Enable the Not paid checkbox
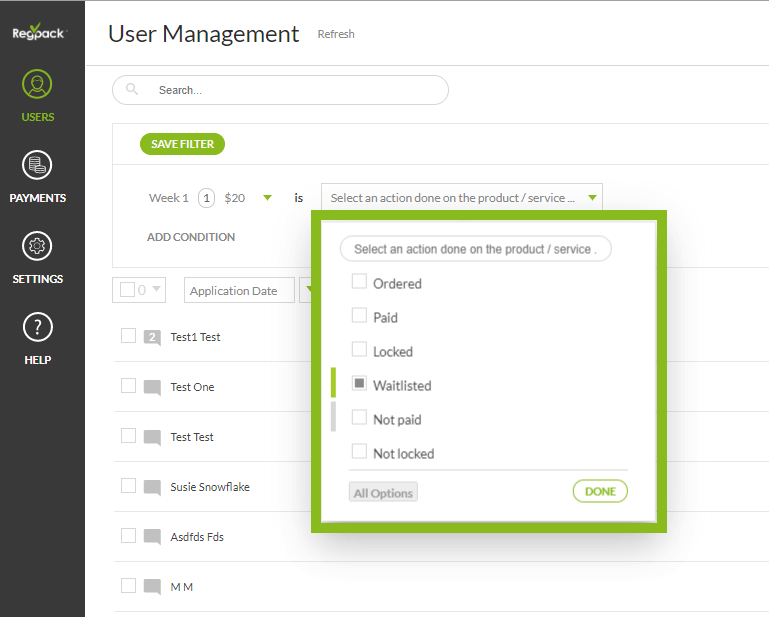Image resolution: width=769 pixels, height=617 pixels. pyautogui.click(x=359, y=418)
